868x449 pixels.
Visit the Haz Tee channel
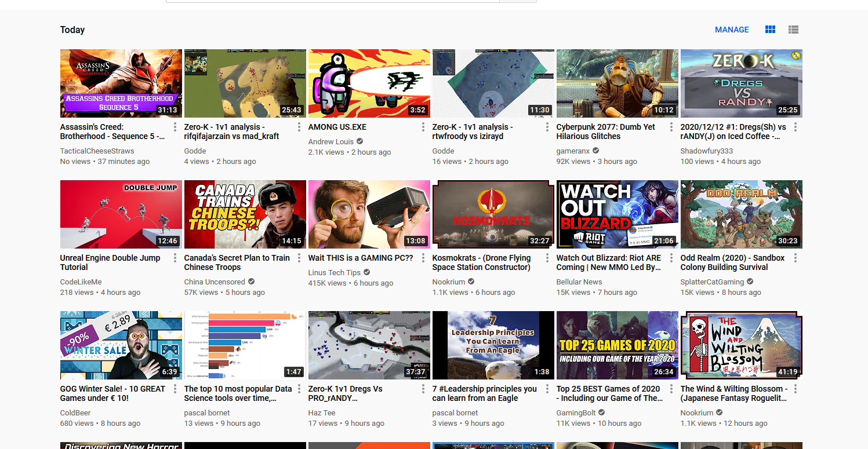coord(322,413)
